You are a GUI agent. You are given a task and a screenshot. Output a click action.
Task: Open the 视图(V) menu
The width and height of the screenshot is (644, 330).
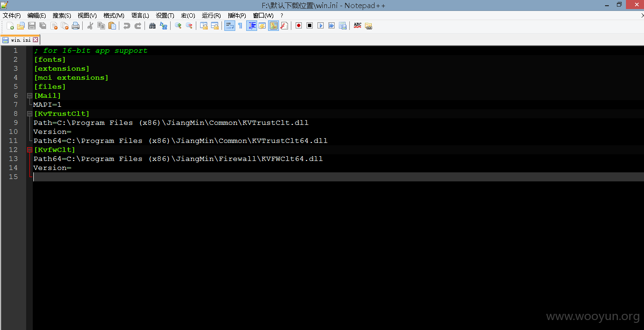click(x=87, y=16)
